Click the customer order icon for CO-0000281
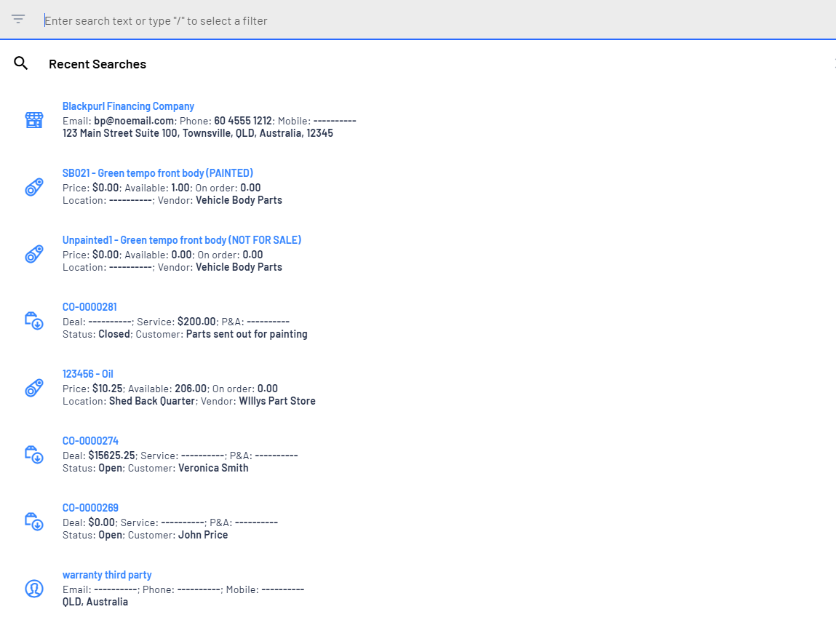Image resolution: width=836 pixels, height=644 pixels. point(34,321)
